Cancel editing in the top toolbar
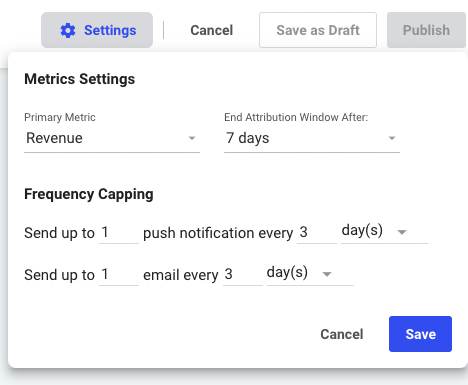Image resolution: width=468 pixels, height=385 pixels. click(x=212, y=30)
